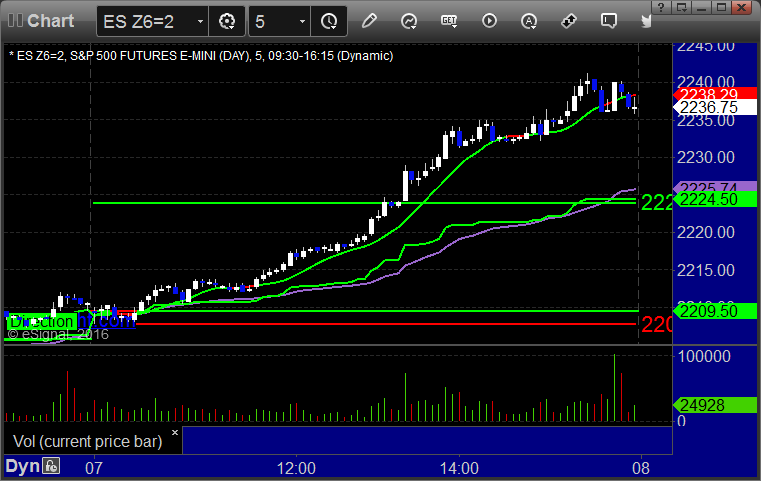Click the link/pin window icon
Screen dimensions: 761x481
569,20
